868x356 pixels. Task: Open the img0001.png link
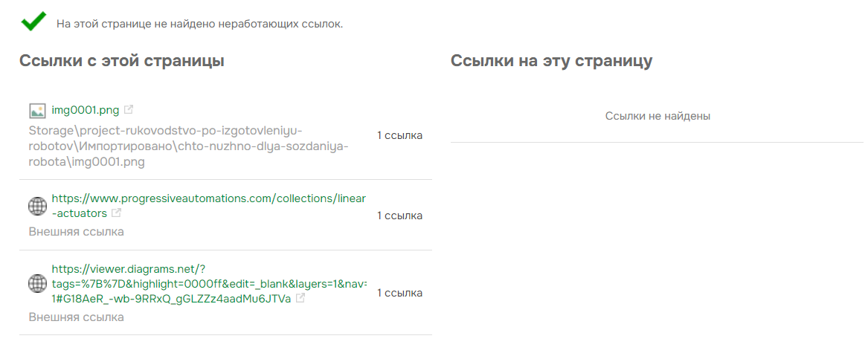86,110
